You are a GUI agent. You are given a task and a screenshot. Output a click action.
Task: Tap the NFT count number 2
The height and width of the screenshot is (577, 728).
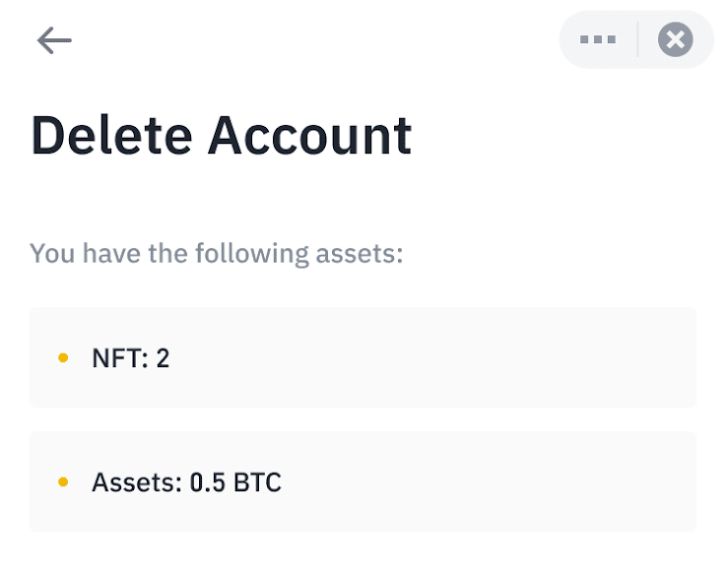pyautogui.click(x=163, y=357)
